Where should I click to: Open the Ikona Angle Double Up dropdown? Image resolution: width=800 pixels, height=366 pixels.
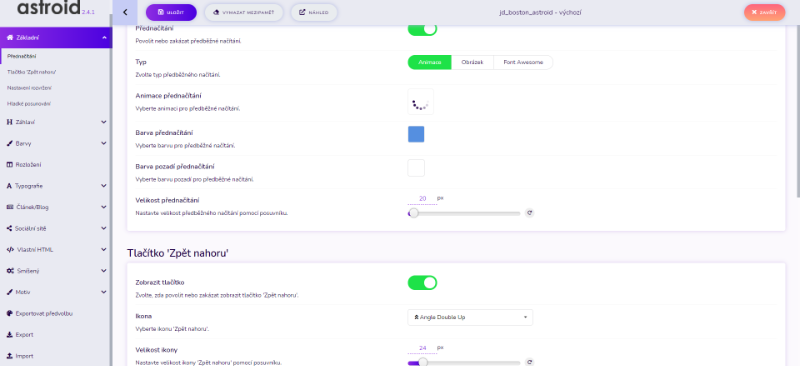[x=470, y=317]
